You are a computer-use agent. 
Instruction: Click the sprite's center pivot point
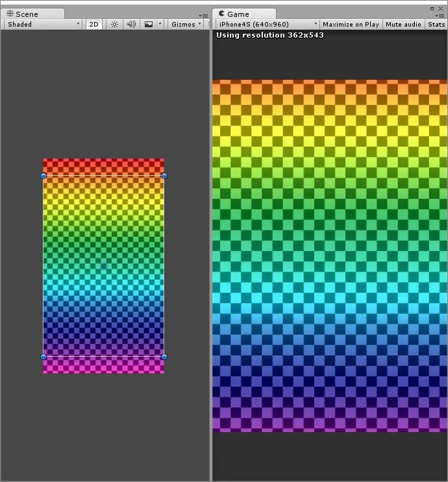104,266
